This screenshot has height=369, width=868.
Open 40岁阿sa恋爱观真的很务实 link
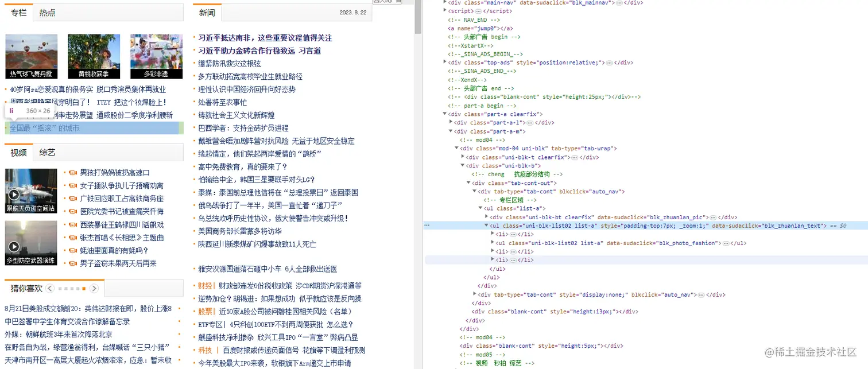click(x=51, y=90)
